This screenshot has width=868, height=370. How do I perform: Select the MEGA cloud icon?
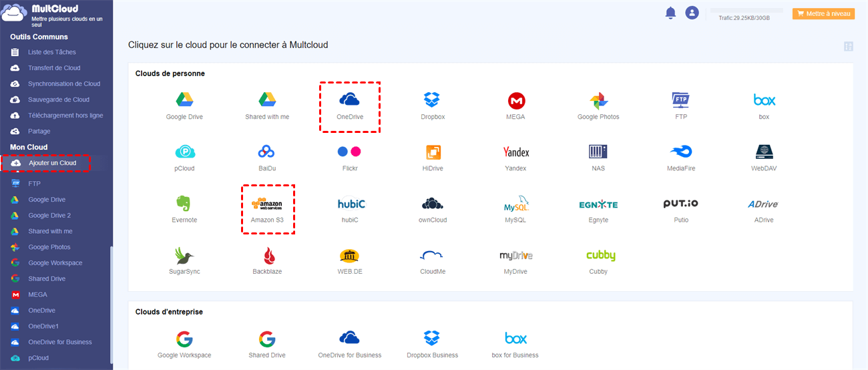(515, 106)
